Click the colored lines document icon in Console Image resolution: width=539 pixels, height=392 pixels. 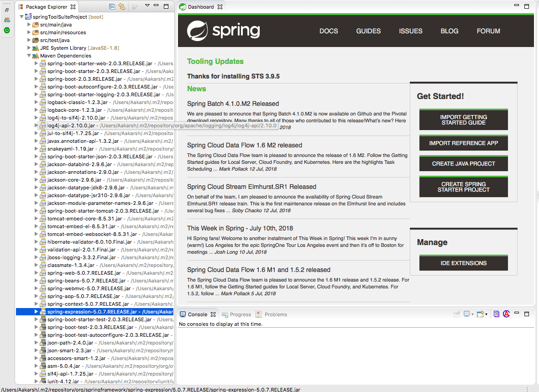(497, 314)
